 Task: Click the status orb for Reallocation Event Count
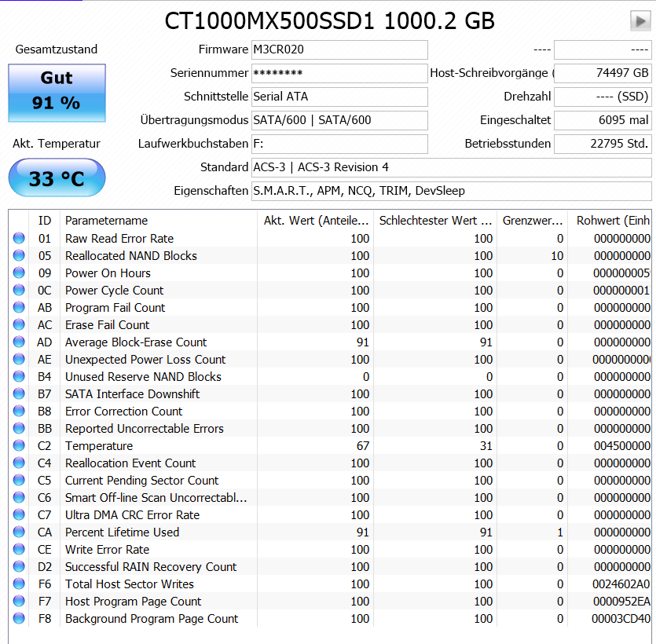click(x=19, y=463)
